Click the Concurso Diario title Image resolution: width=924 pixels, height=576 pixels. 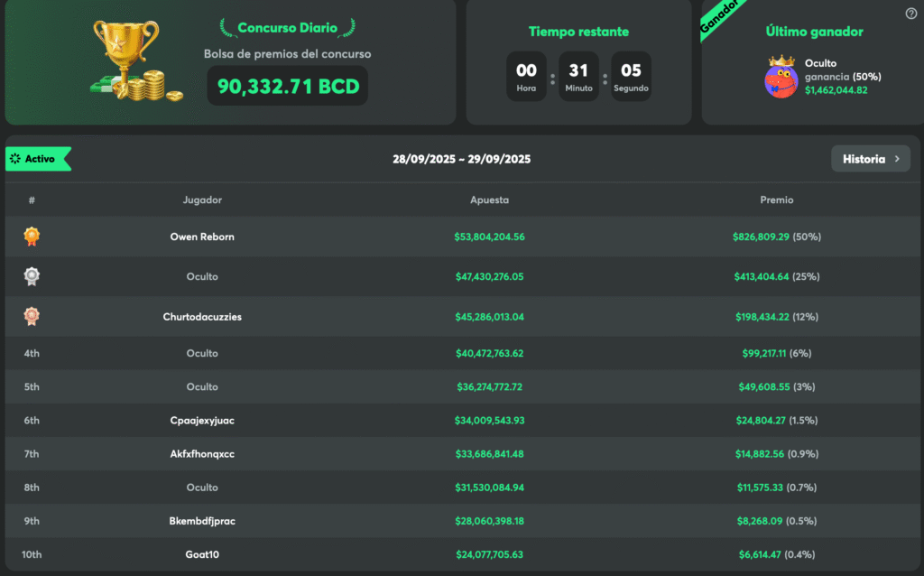(x=287, y=28)
